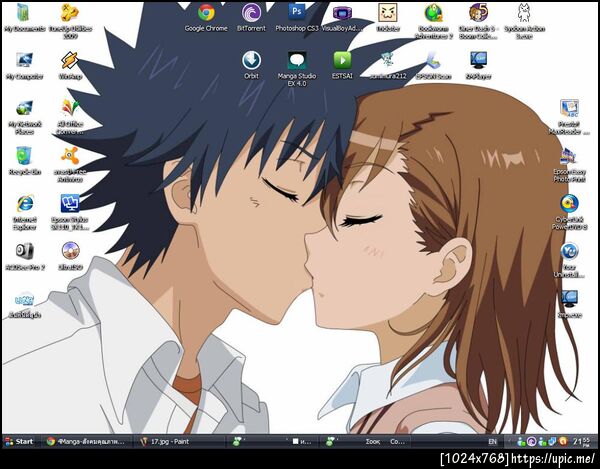Click the purple BitTorrent tray icon
This screenshot has height=469, width=600.
(x=531, y=442)
